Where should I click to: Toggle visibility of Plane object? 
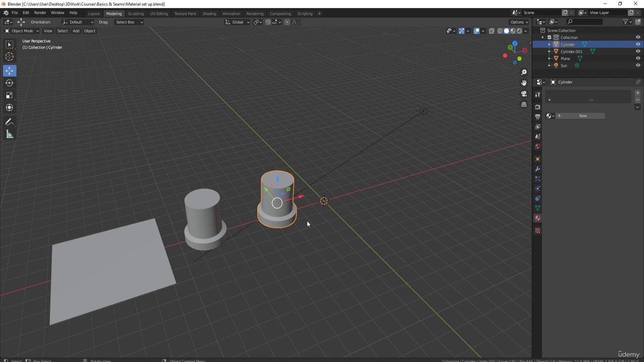(x=638, y=58)
